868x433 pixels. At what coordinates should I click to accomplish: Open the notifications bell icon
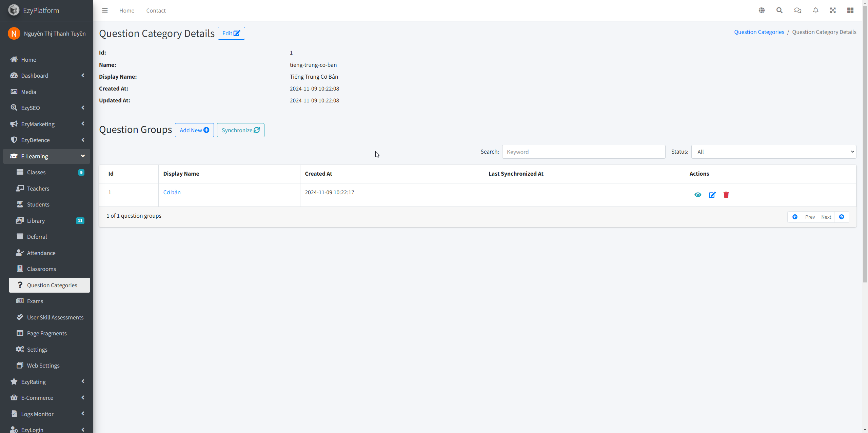coord(815,11)
